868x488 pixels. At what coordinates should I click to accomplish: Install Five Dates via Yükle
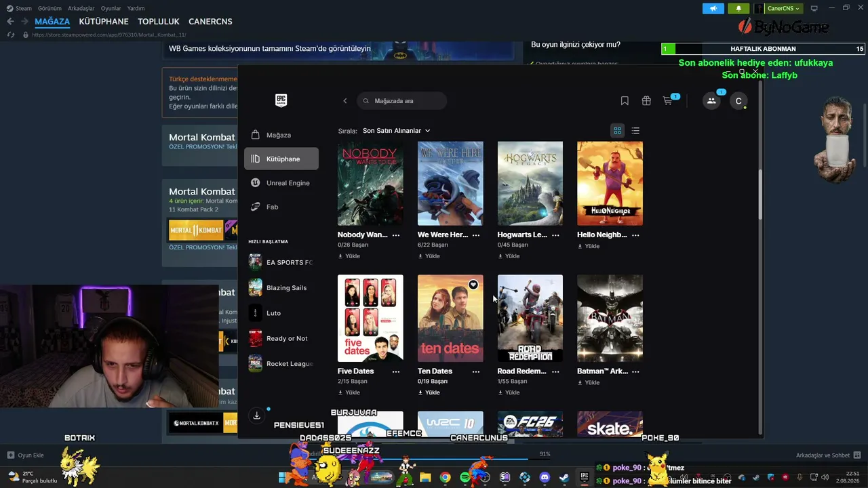click(x=349, y=392)
